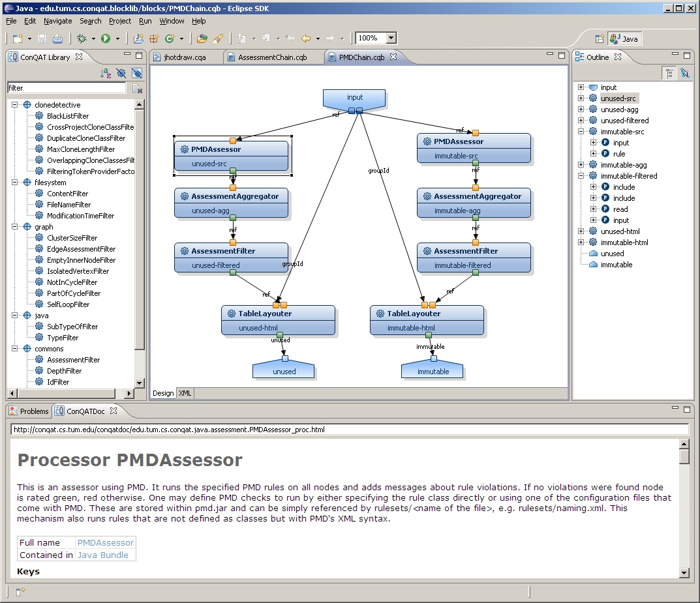Image resolution: width=700 pixels, height=603 pixels.
Task: Close the PMDChain.cqb editor tab
Action: click(393, 57)
